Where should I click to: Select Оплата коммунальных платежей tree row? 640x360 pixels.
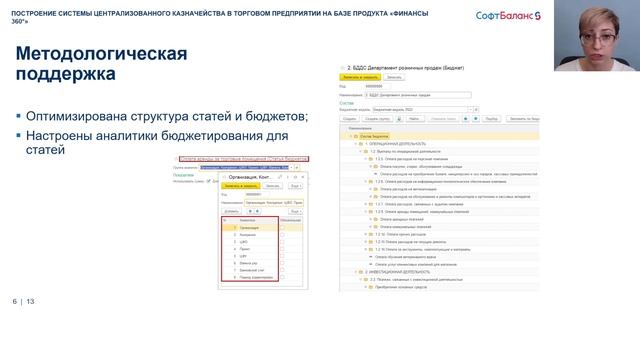coord(440,227)
